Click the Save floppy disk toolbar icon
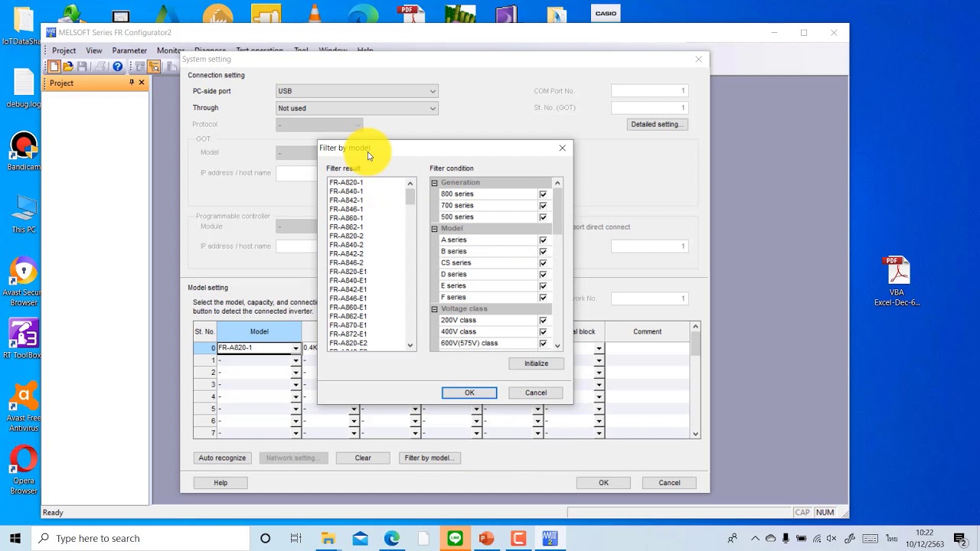980x551 pixels. tap(82, 67)
